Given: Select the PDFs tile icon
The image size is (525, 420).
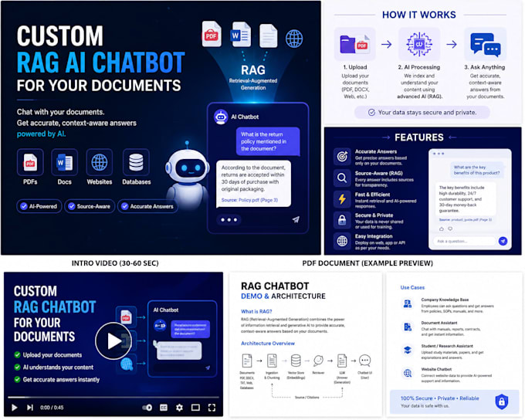Looking at the screenshot, I should coord(30,162).
